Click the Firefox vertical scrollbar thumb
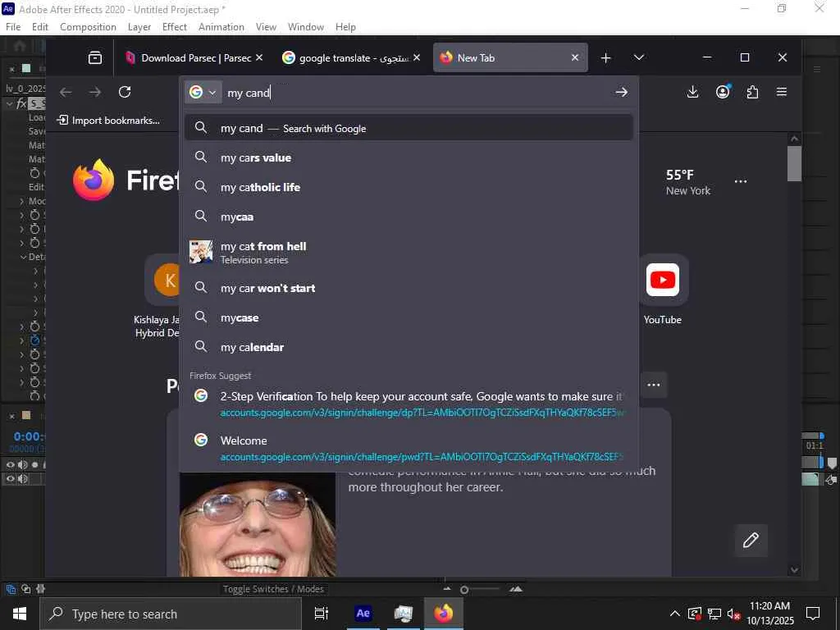This screenshot has width=840, height=630. point(794,163)
